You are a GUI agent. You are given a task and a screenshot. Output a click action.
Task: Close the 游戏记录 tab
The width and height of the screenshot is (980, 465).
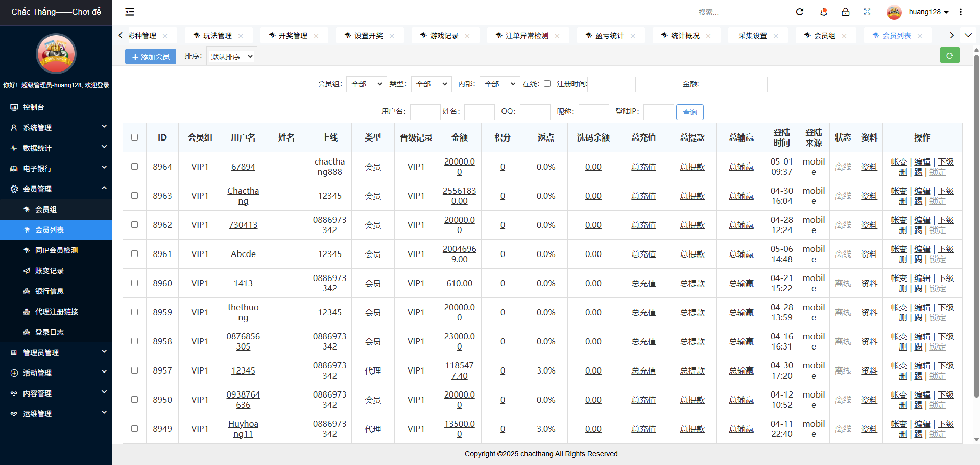click(467, 36)
